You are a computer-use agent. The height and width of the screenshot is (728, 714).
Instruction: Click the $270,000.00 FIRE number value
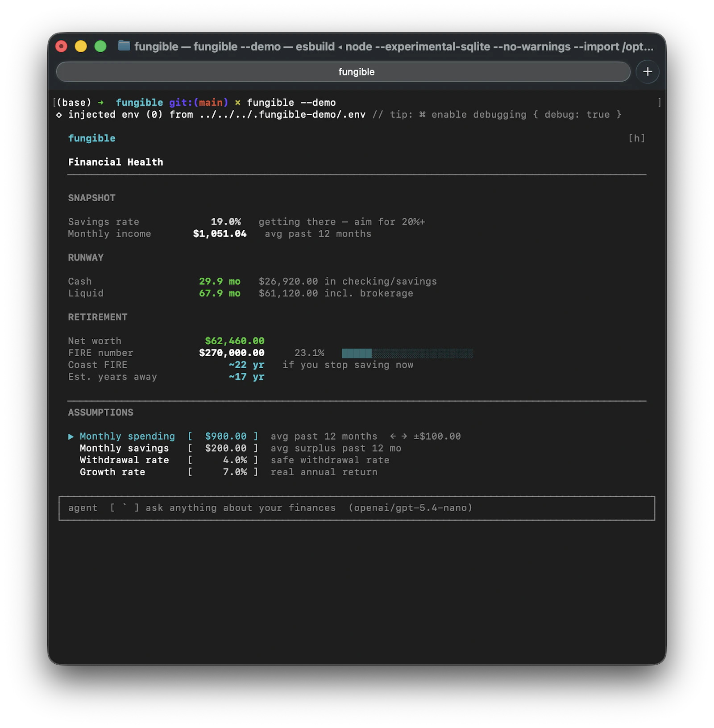232,353
